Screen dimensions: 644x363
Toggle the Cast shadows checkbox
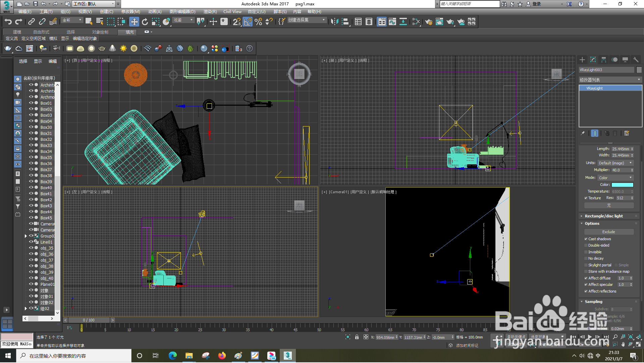click(586, 239)
